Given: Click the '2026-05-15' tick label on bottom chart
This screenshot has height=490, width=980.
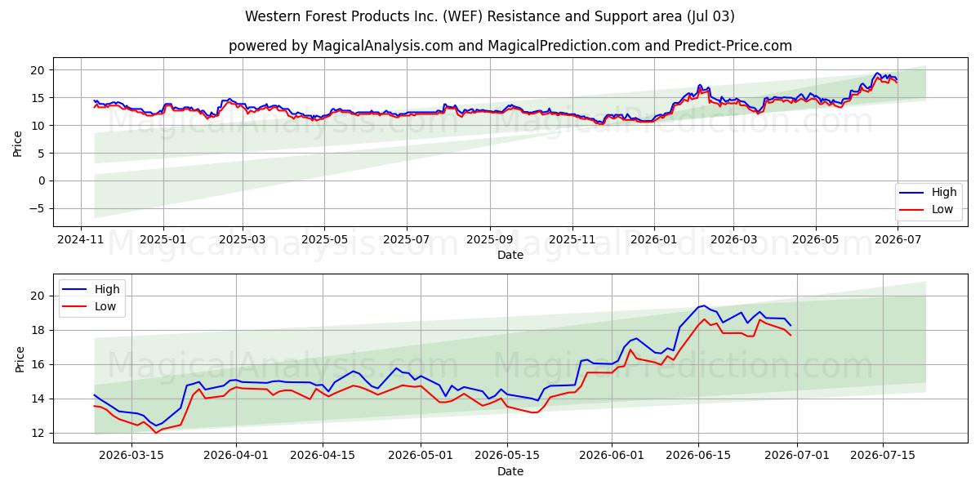Looking at the screenshot, I should 507,456.
